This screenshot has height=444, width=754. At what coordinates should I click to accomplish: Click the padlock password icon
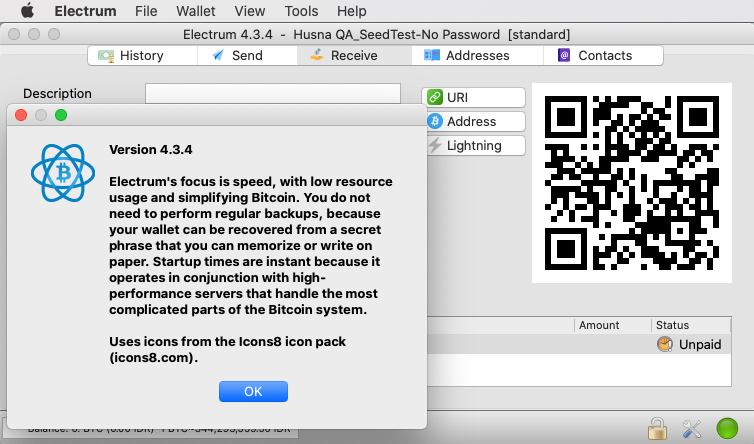pos(657,428)
